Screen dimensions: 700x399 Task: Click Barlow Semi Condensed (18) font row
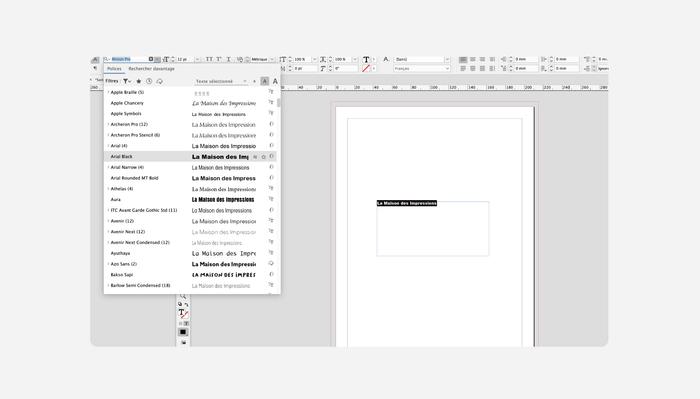point(190,285)
